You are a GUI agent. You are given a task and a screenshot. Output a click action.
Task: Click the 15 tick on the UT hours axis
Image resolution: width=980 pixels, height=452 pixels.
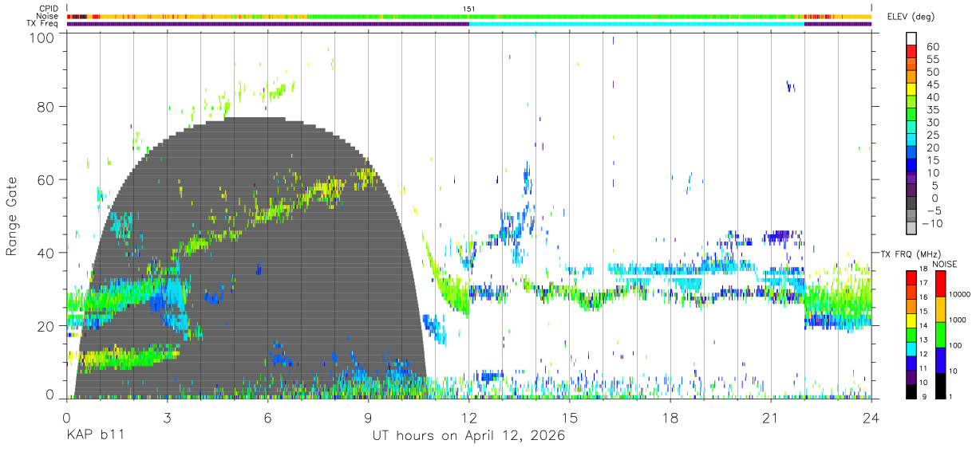(570, 419)
